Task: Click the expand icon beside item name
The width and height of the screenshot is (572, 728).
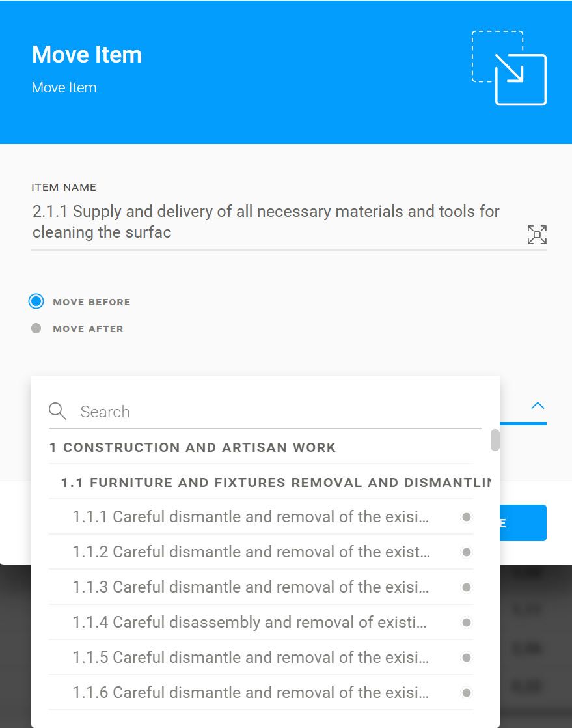Action: tap(537, 234)
